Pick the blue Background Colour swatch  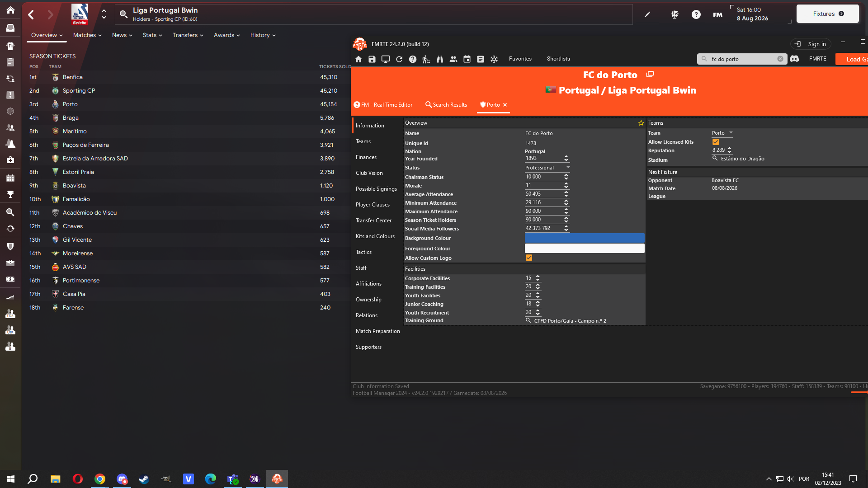[585, 238]
